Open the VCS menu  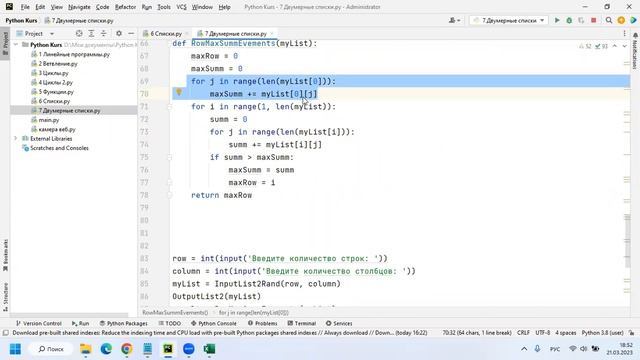point(181,7)
